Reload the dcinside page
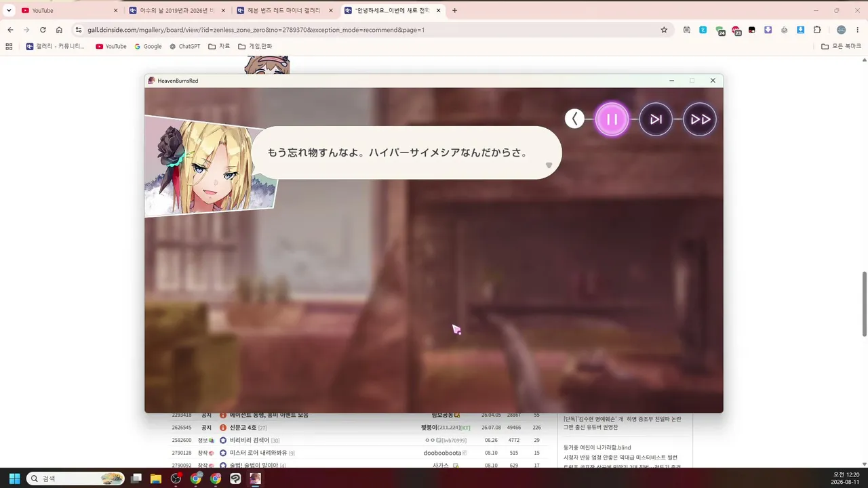Image resolution: width=868 pixels, height=488 pixels. 43,30
